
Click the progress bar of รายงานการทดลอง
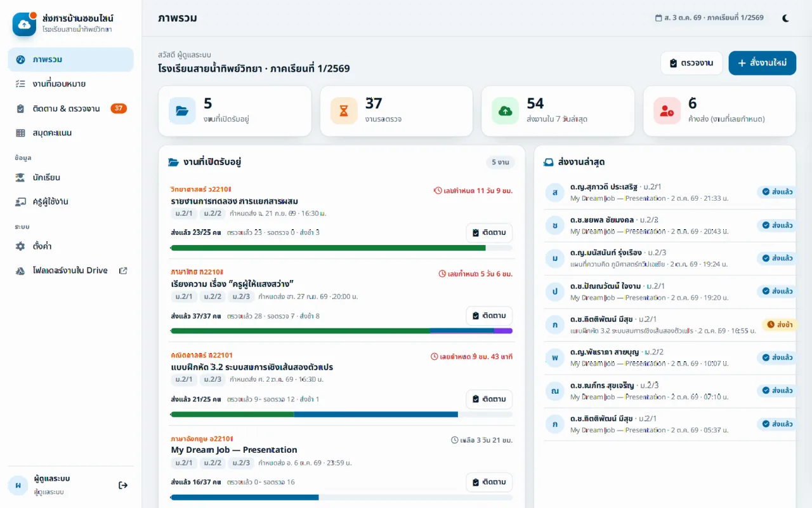pos(341,248)
